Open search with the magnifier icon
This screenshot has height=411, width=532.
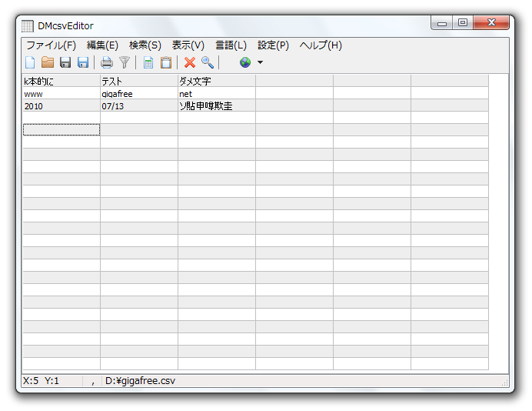coord(208,62)
